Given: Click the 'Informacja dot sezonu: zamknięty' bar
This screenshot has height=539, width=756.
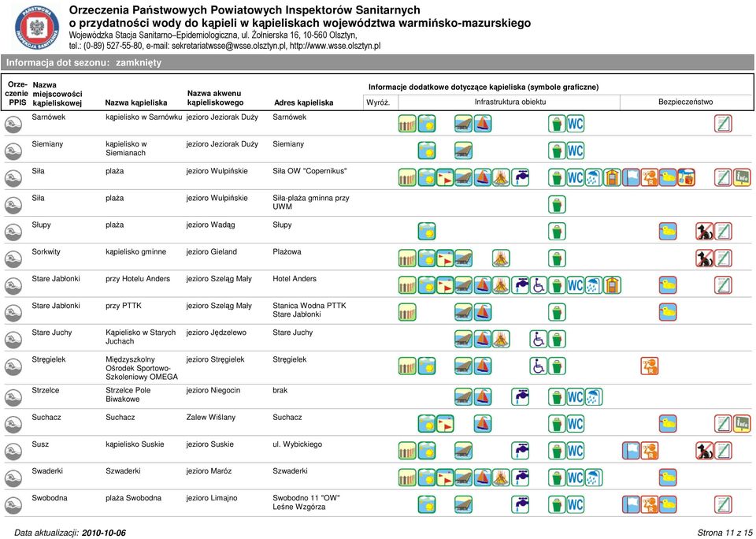Looking at the screenshot, I should (x=377, y=63).
